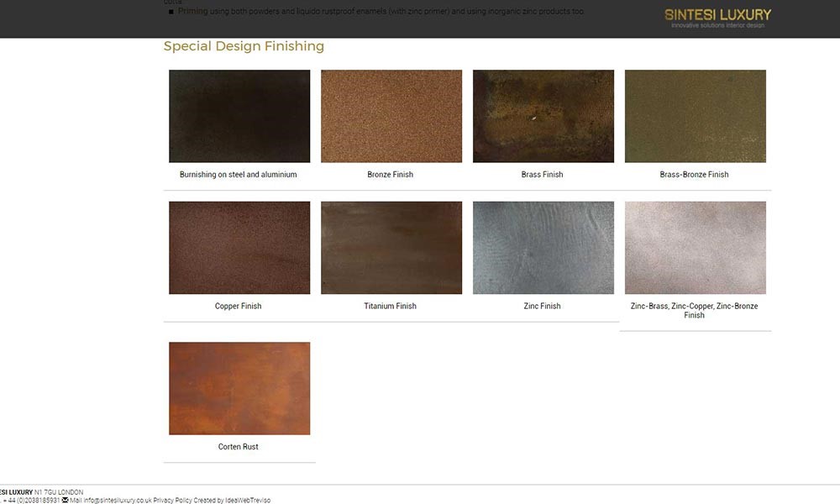This screenshot has height=504, width=840.
Task: Open the Brass Finish swatch image
Action: (x=543, y=116)
